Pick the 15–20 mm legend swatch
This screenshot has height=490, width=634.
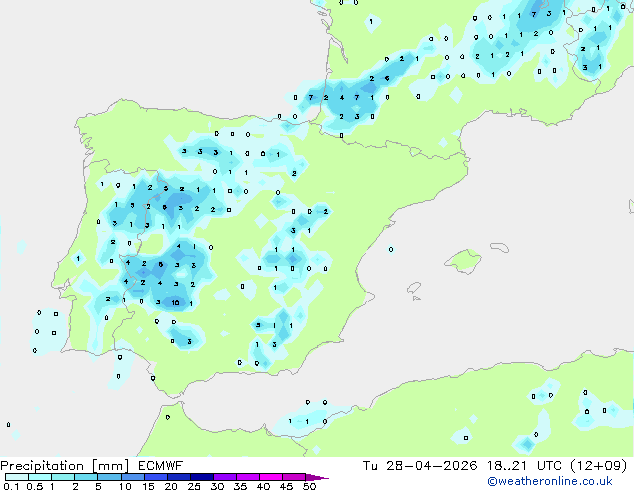coord(156,477)
